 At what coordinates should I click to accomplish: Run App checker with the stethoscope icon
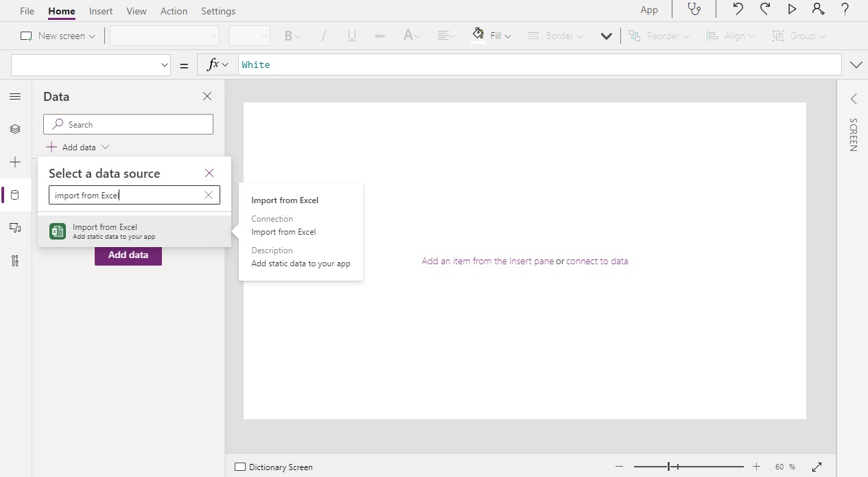pos(695,10)
